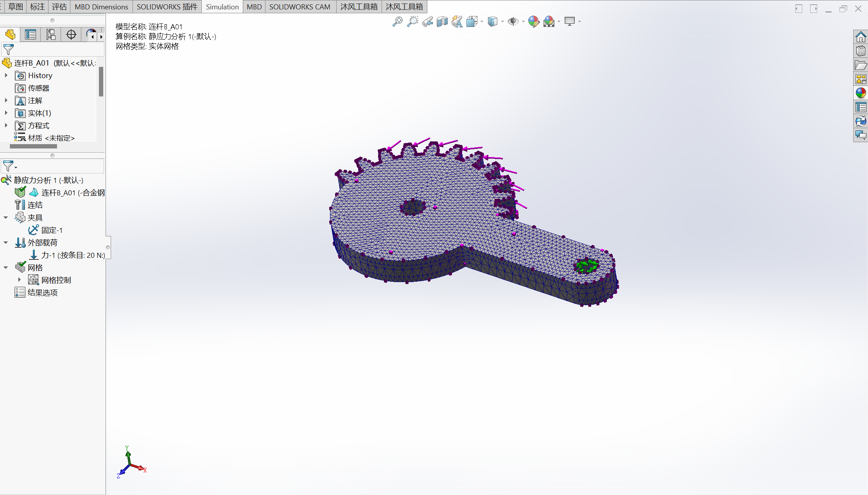
Task: Open the PropertyManager tab icon
Action: point(30,35)
